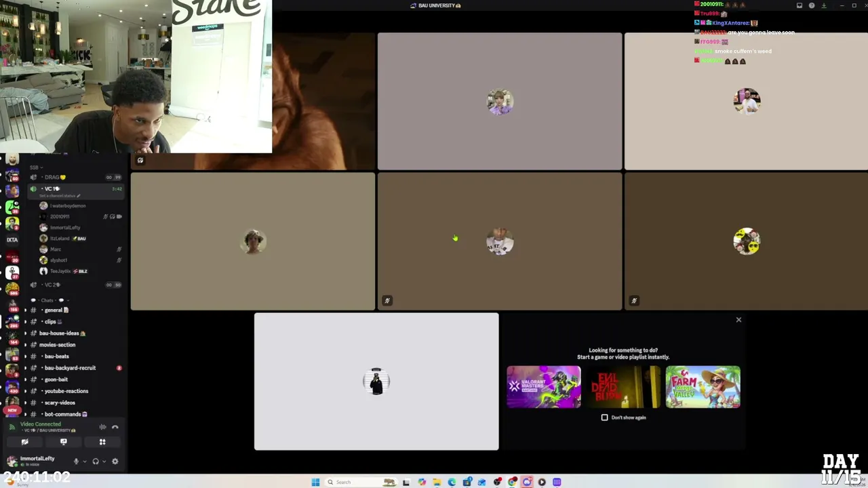868x488 pixels.
Task: Close the activity suggestions panel
Action: click(x=738, y=319)
